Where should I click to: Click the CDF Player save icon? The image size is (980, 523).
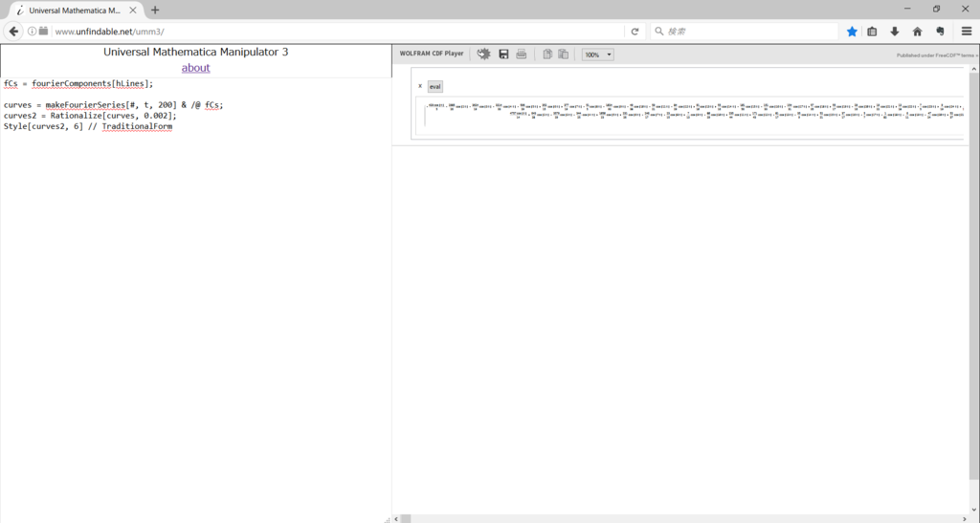(x=503, y=54)
